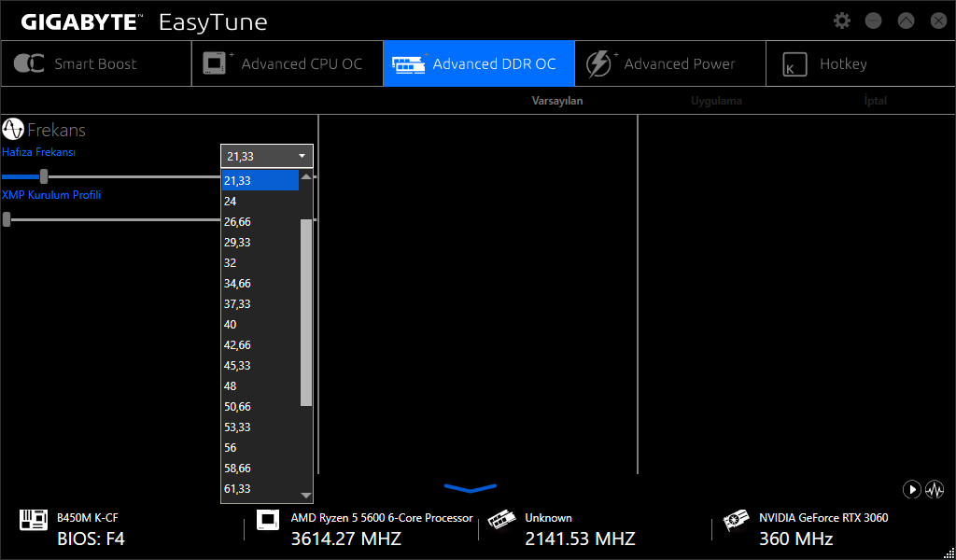Viewport: 956px width, 560px height.
Task: Select the 58,66 list entry
Action: tap(260, 468)
